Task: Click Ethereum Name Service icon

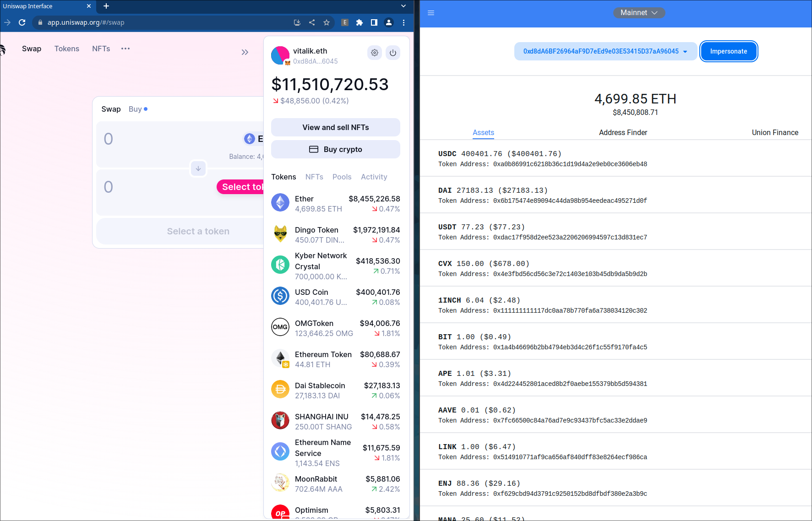Action: tap(280, 451)
